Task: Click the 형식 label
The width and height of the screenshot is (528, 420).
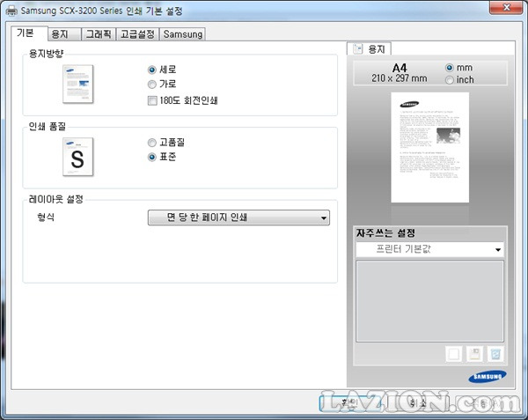Action: (46, 217)
